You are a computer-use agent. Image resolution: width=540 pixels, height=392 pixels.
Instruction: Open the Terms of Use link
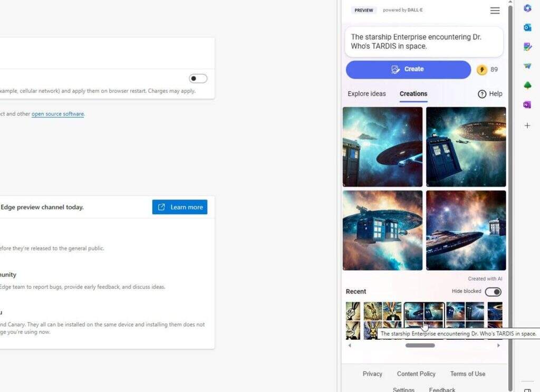tap(468, 374)
